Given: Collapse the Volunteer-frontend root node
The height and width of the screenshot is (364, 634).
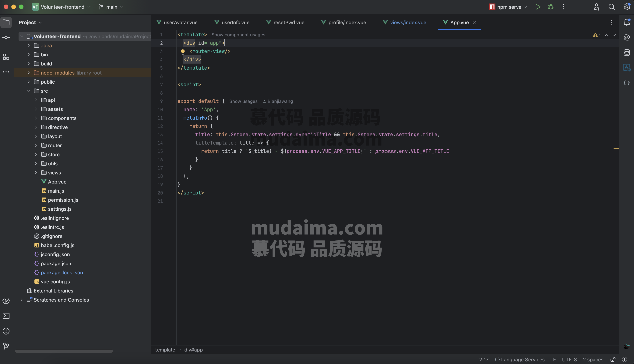Looking at the screenshot, I should [x=22, y=37].
